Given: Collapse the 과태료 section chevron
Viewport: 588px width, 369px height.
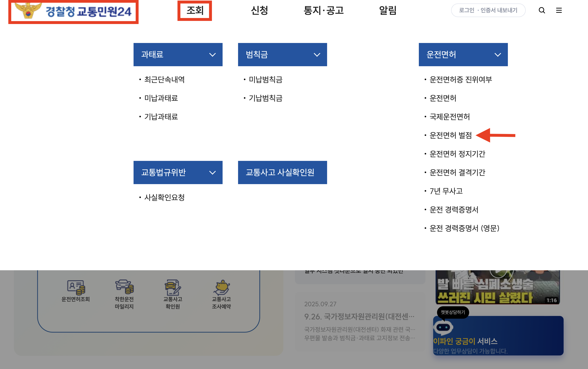Looking at the screenshot, I should 212,55.
